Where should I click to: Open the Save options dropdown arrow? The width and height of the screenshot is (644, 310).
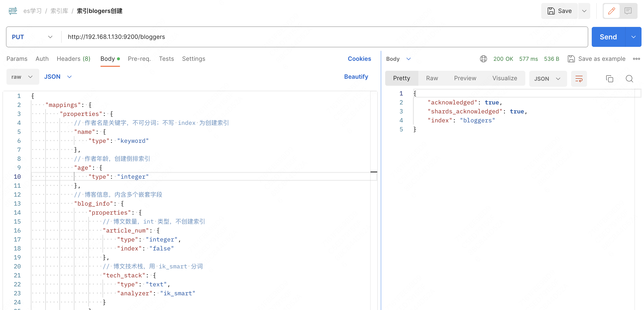pos(584,11)
